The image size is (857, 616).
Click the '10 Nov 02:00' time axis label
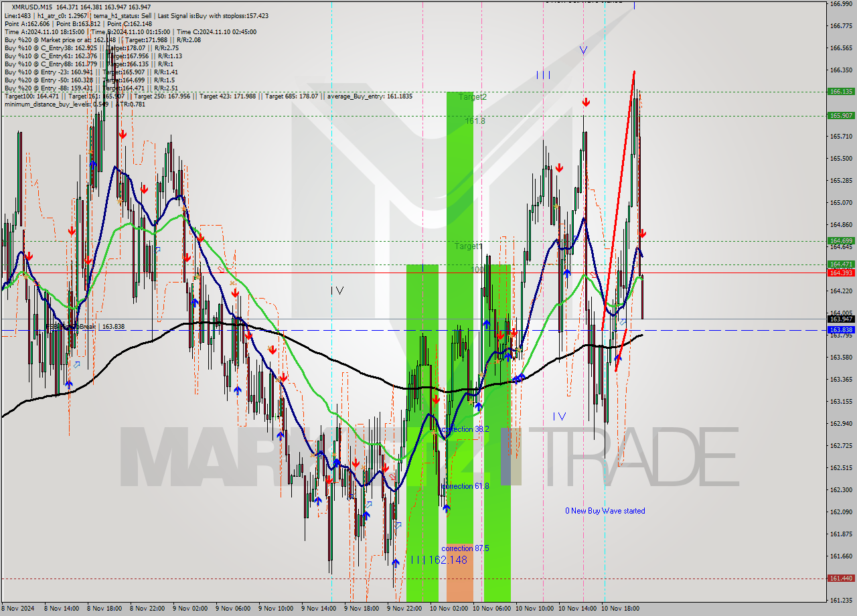pyautogui.click(x=449, y=609)
